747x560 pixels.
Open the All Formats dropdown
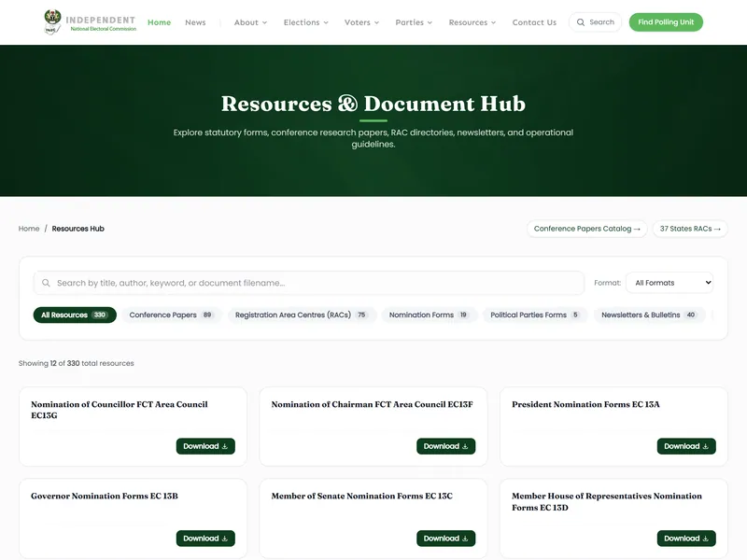click(x=669, y=283)
